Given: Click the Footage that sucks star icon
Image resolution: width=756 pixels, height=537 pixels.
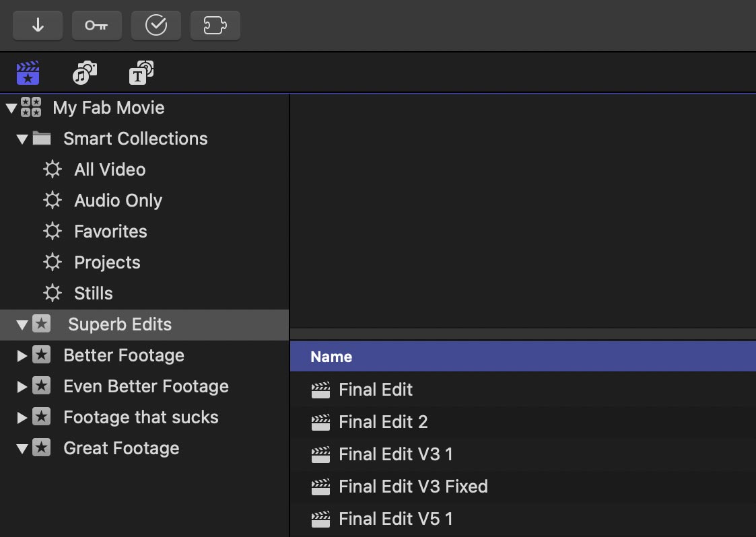Looking at the screenshot, I should tap(42, 417).
